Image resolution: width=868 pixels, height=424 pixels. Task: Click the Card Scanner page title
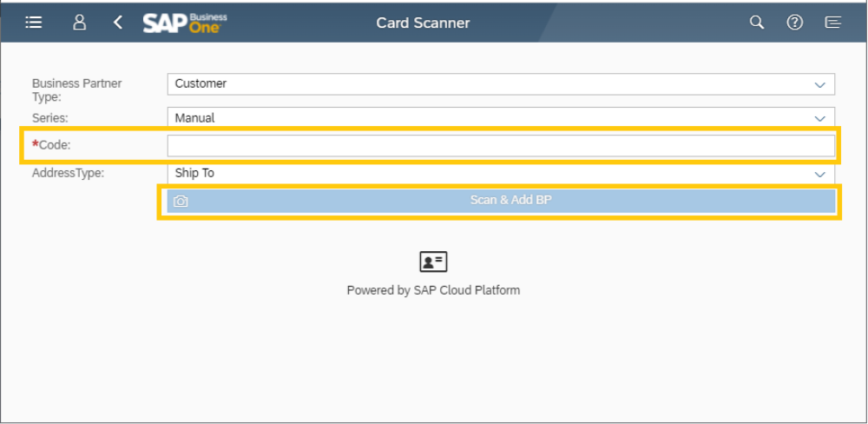point(423,23)
